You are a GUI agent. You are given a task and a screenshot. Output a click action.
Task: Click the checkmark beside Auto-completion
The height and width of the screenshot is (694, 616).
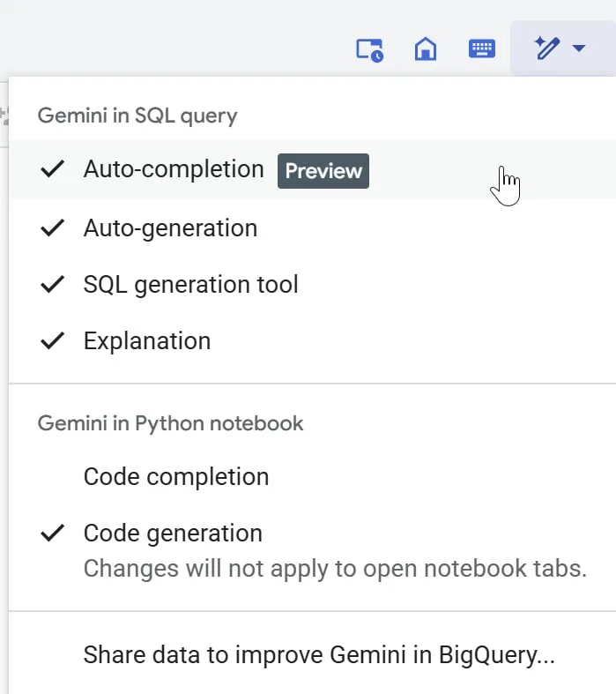click(54, 169)
